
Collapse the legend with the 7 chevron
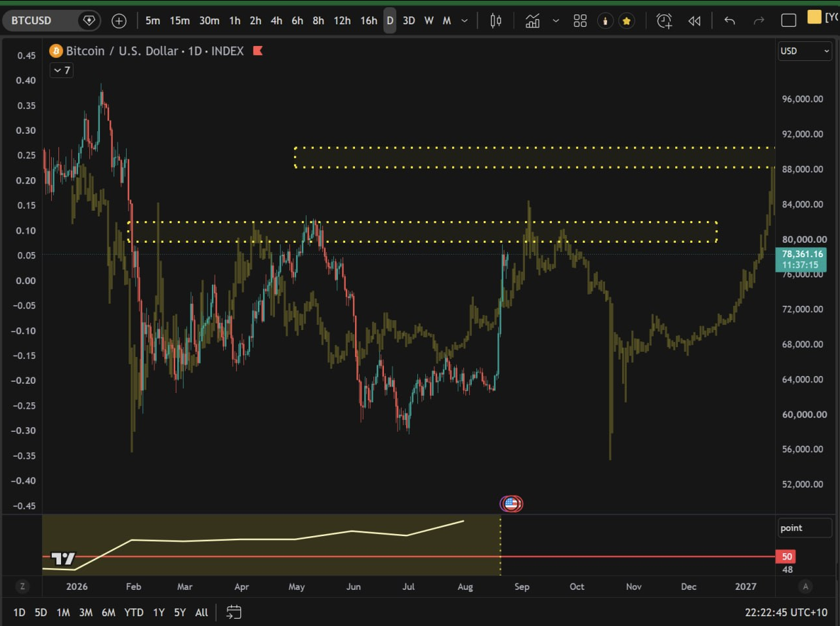coord(62,70)
